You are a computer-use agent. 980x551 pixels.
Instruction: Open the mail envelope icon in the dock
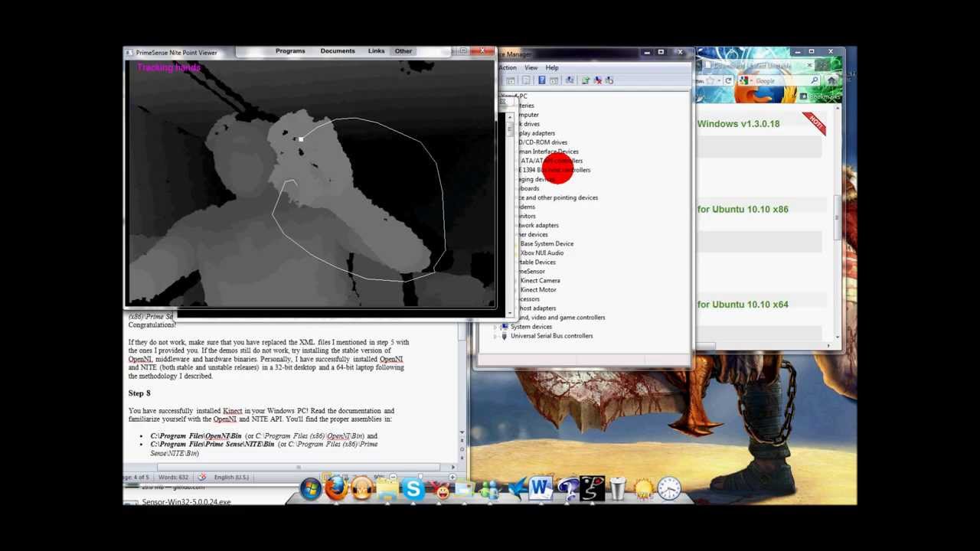pyautogui.click(x=464, y=488)
